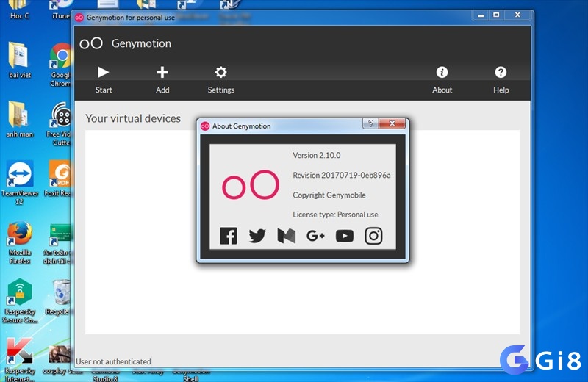Click User not authenticated status text
The image size is (588, 382).
tap(113, 361)
